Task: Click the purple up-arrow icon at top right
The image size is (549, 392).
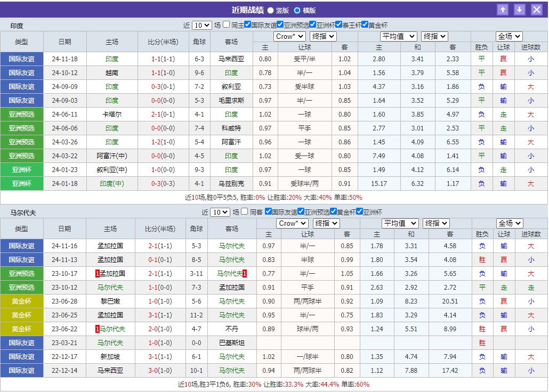Action: [x=502, y=10]
